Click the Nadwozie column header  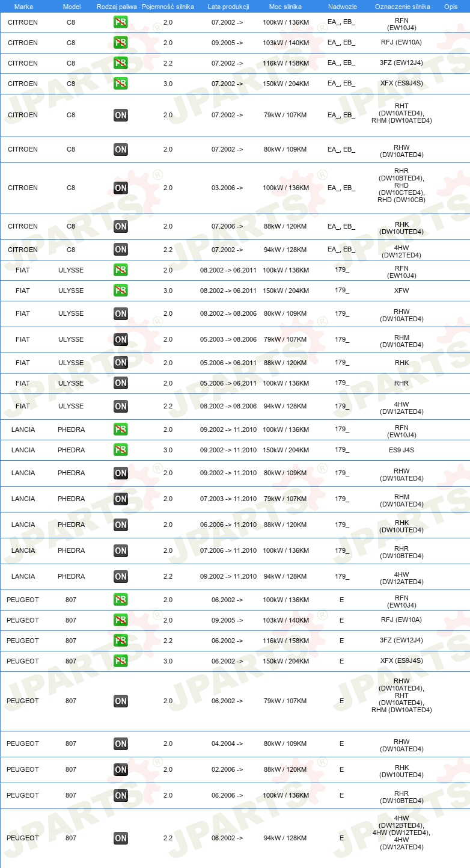click(x=342, y=7)
